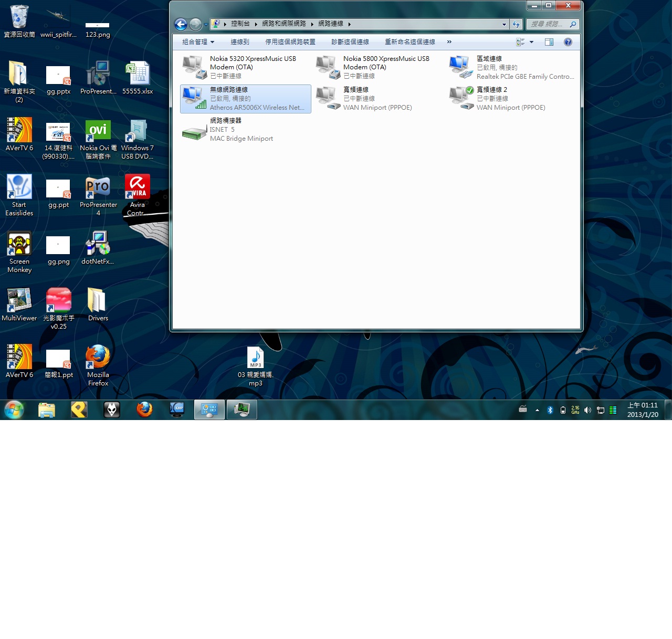Click the refresh button beside address bar
672x639 pixels.
pyautogui.click(x=516, y=24)
